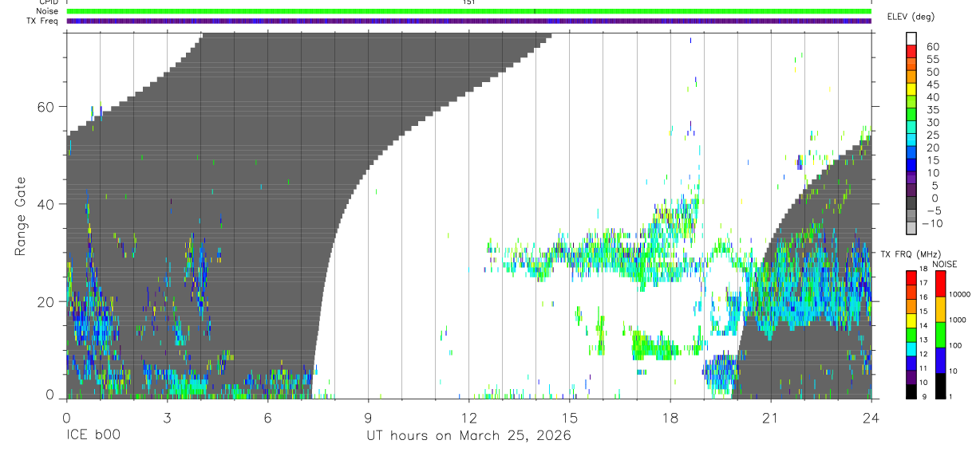Click the 'ICE b00' label

click(x=93, y=436)
